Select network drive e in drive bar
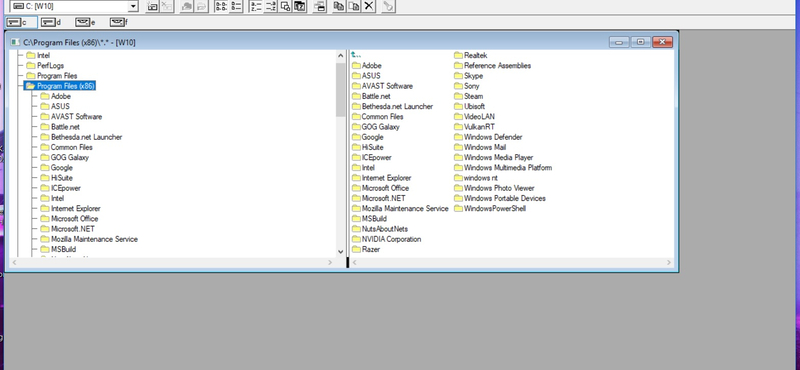The width and height of the screenshot is (800, 370). pyautogui.click(x=83, y=22)
